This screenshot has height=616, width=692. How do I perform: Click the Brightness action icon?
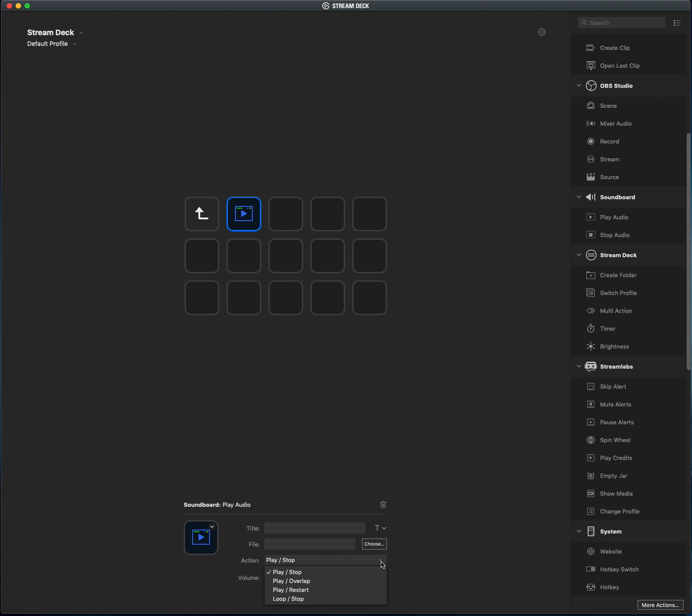[591, 346]
